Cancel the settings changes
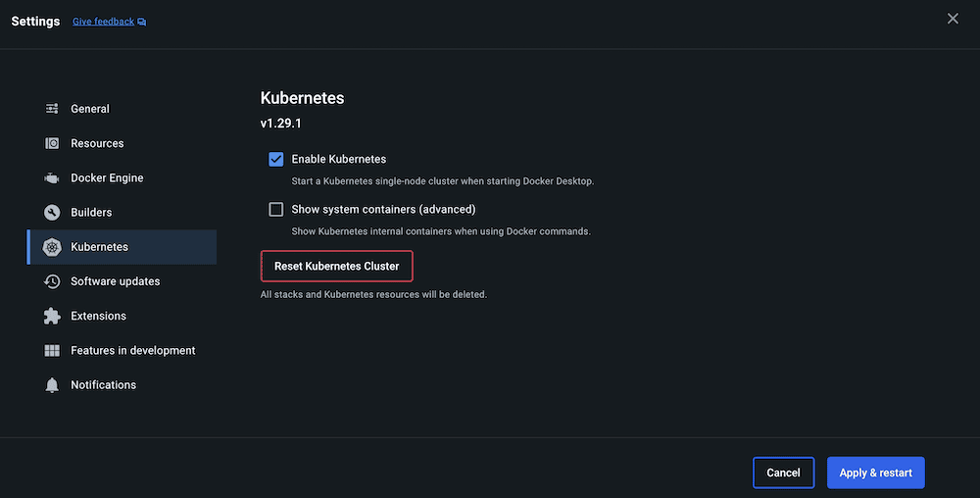The image size is (980, 498). (783, 473)
